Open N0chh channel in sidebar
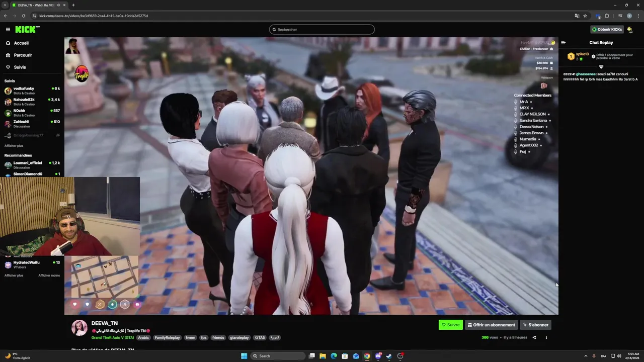Screen dimensions: 644x362 32,113
